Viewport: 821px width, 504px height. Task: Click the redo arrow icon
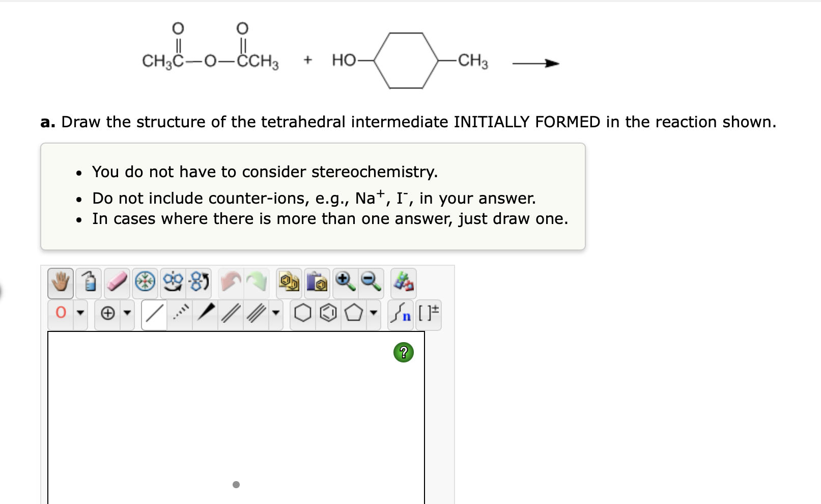(257, 283)
